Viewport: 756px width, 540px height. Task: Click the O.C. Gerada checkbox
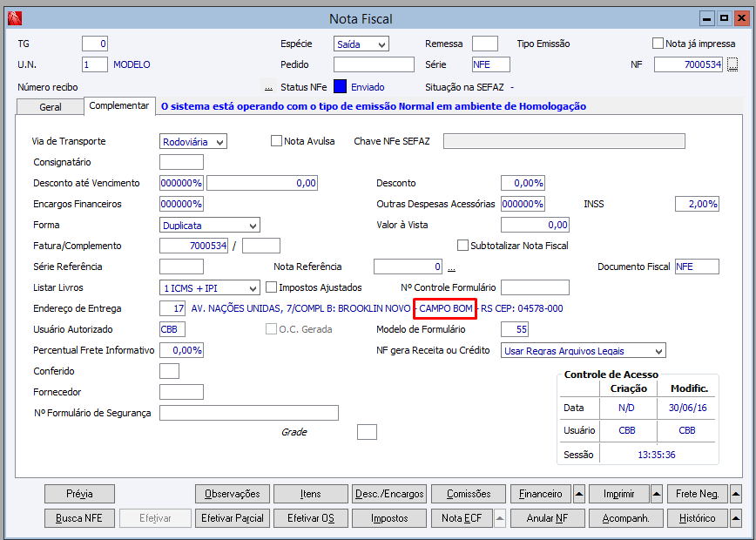coord(271,329)
